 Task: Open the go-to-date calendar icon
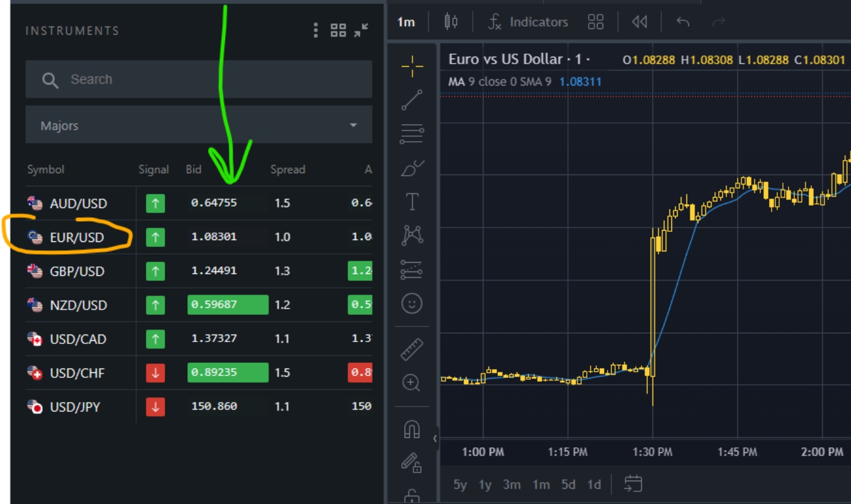coord(633,484)
